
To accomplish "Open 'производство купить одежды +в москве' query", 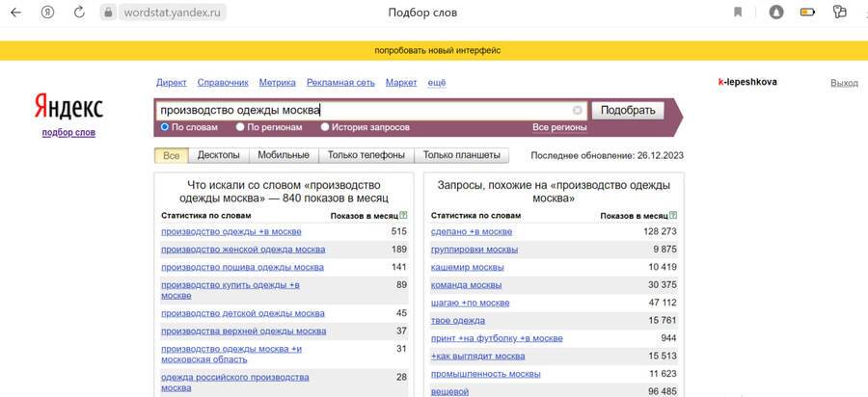I will coord(231,290).
